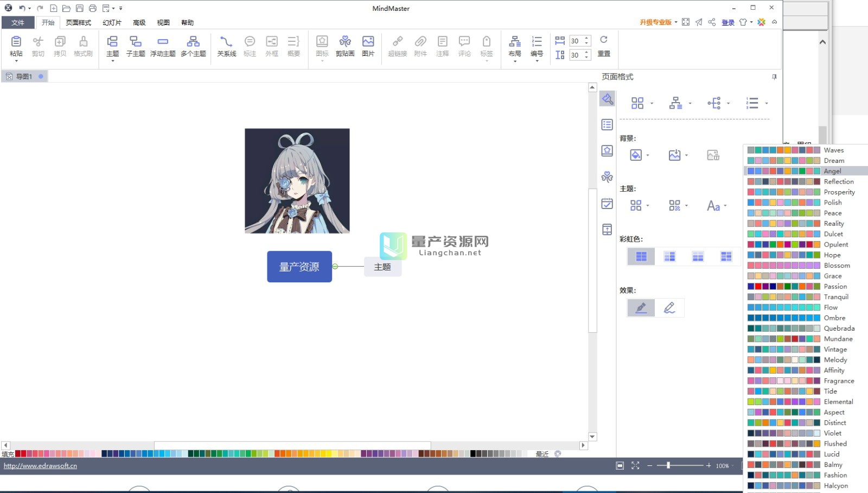Select the Passion color theme
This screenshot has height=493, width=868.
(806, 286)
